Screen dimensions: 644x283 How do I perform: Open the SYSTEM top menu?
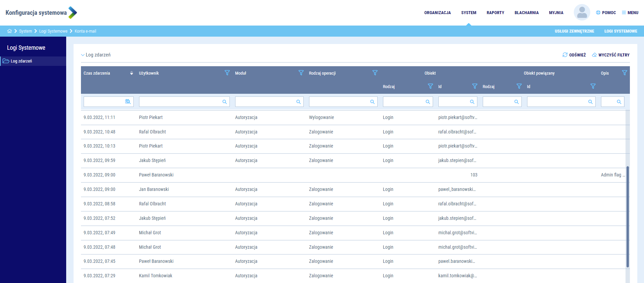(x=469, y=13)
